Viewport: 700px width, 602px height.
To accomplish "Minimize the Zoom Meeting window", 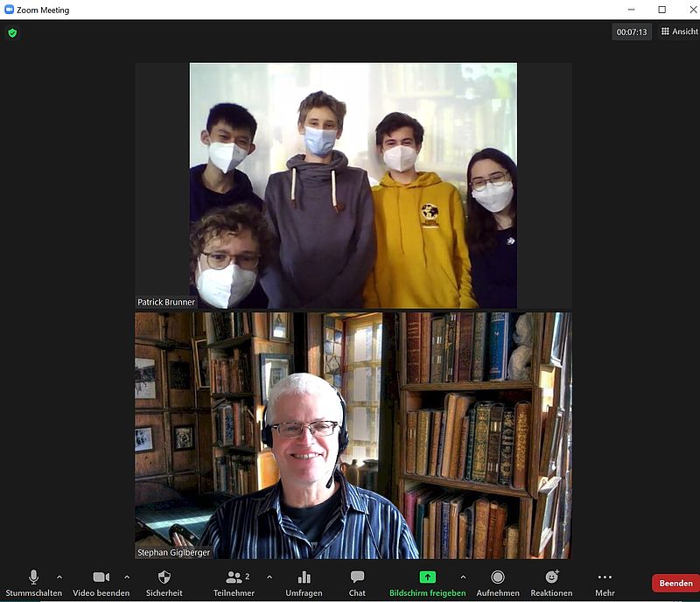I will pos(631,10).
